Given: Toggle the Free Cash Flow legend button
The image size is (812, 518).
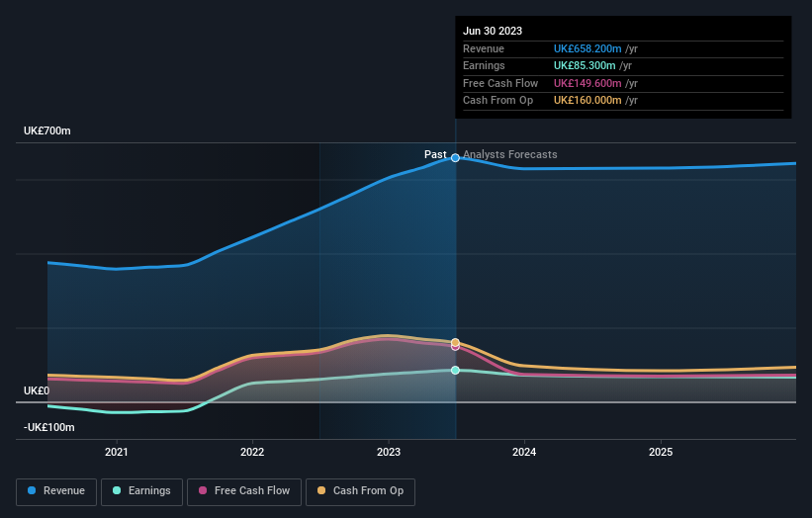Looking at the screenshot, I should pyautogui.click(x=244, y=491).
